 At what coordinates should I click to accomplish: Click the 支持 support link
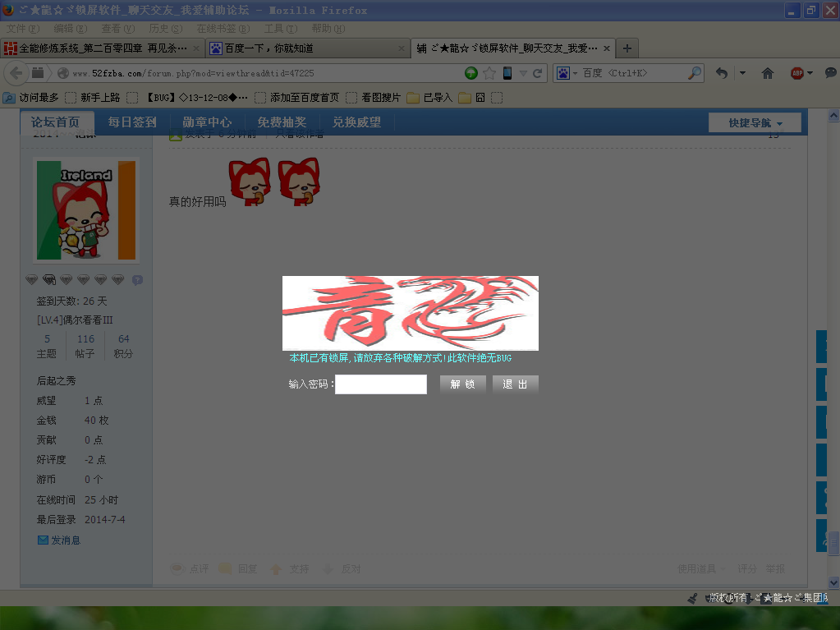[299, 569]
